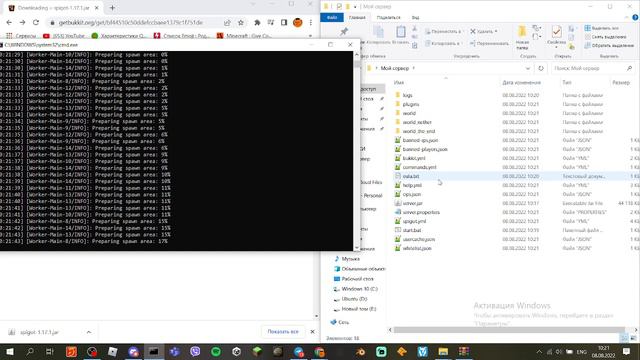
Task: Click the cut scissors icon in ribbon
Action: [x=415, y=28]
